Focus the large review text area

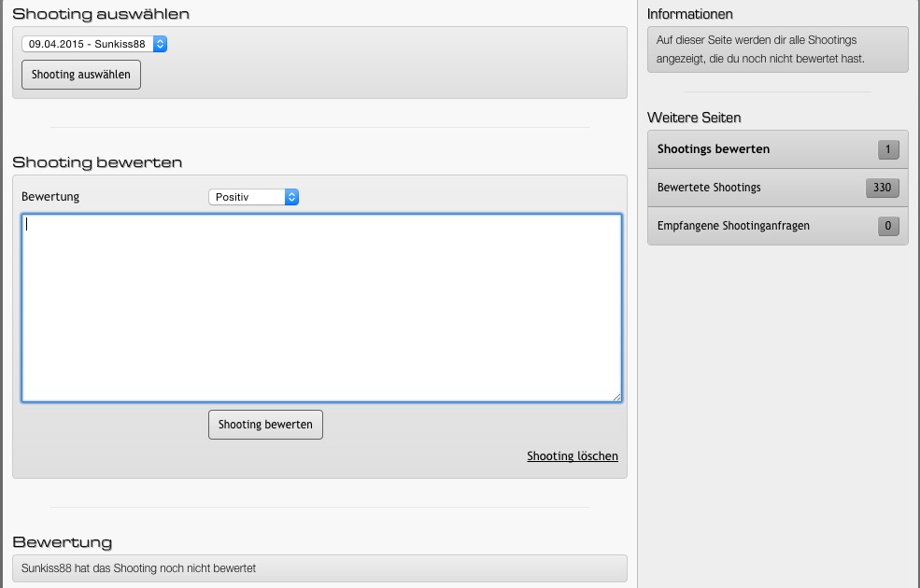coord(321,308)
